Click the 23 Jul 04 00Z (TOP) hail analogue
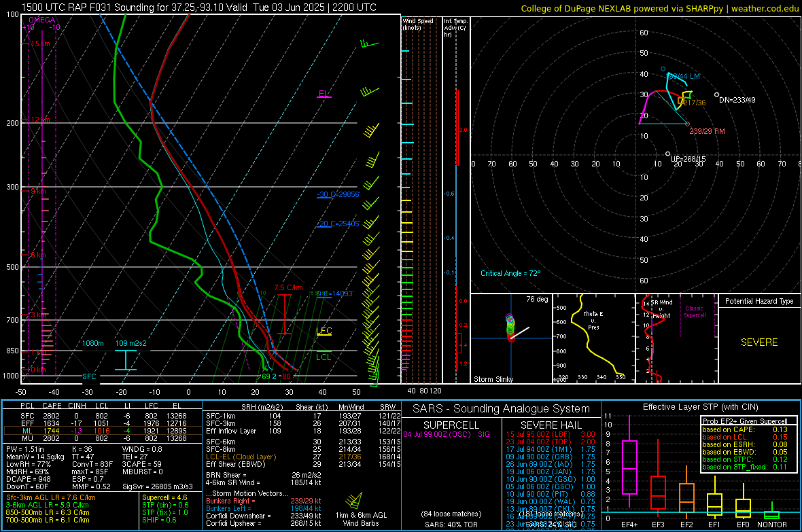The height and width of the screenshot is (532, 802). click(x=551, y=442)
